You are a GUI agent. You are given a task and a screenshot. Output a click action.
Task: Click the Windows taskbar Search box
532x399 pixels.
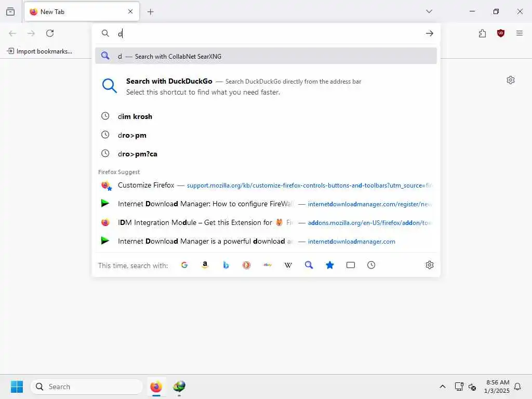pyautogui.click(x=87, y=387)
